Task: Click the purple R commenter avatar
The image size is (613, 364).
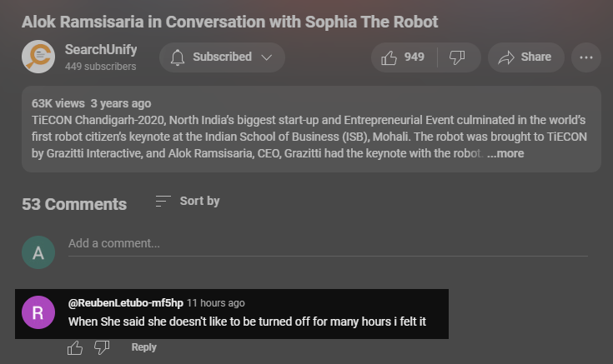Action: [38, 313]
